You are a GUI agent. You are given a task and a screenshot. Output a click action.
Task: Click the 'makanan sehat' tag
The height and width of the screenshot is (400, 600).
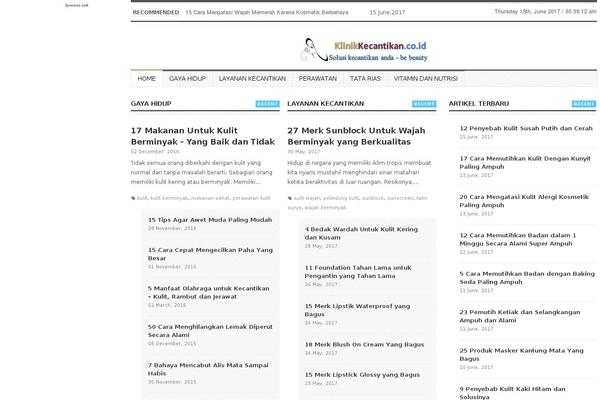coord(210,198)
